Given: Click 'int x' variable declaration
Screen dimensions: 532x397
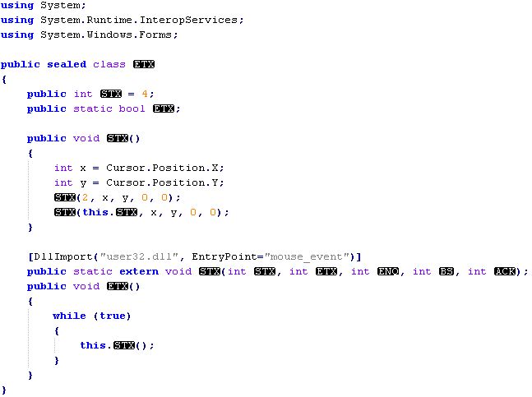Looking at the screenshot, I should [70, 168].
